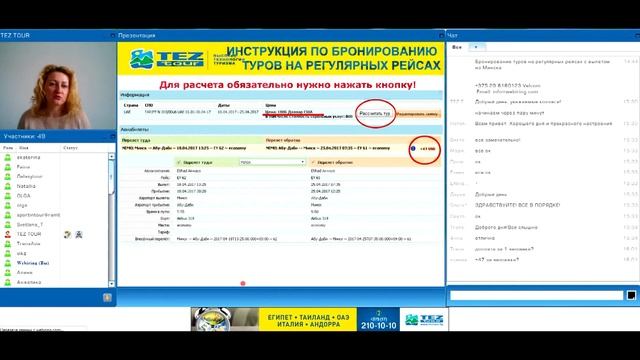The image size is (640, 360).
Task: Click the outbound flight row 'Минск – Абу-Даби 18.04.2017'
Action: pyautogui.click(x=184, y=148)
